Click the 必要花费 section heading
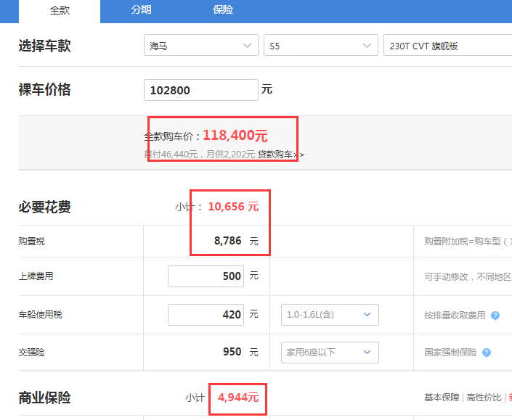 (x=45, y=207)
